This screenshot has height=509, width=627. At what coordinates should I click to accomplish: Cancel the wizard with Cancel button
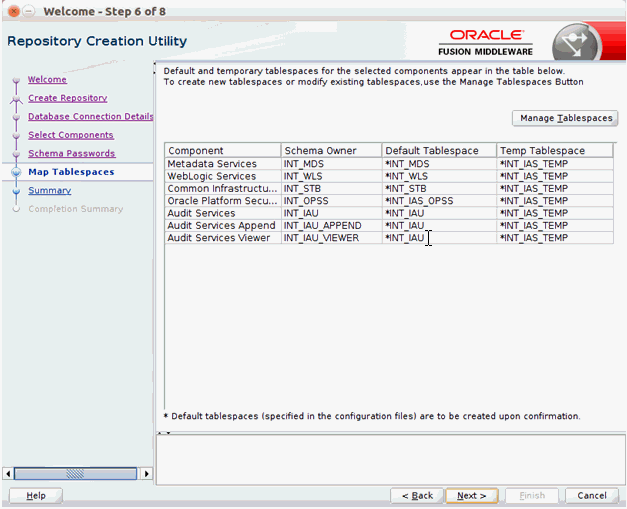click(x=592, y=496)
